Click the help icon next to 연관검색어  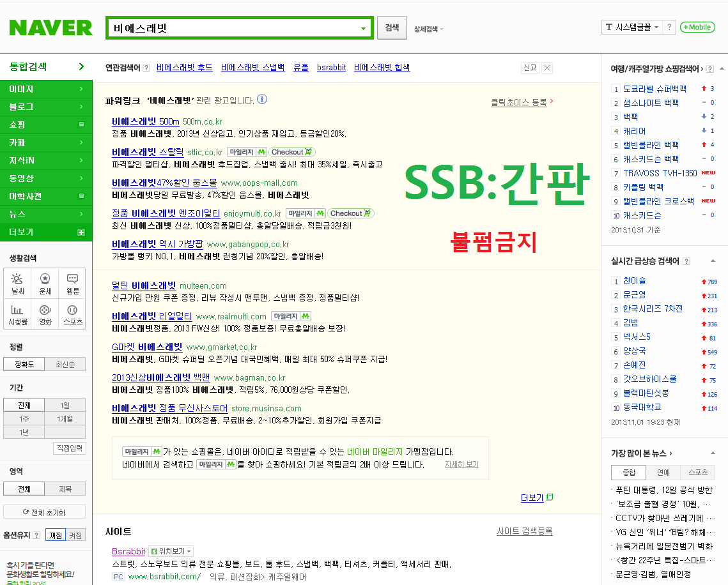[147, 68]
